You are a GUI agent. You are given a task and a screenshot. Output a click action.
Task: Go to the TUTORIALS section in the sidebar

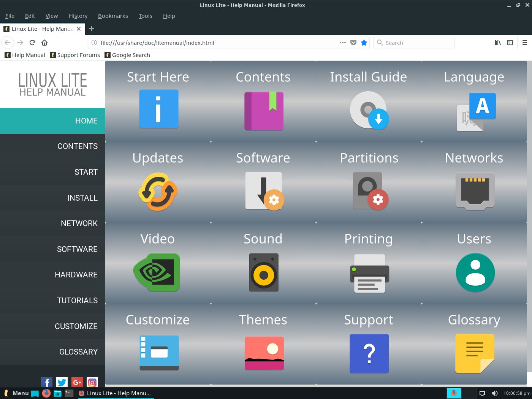(77, 300)
